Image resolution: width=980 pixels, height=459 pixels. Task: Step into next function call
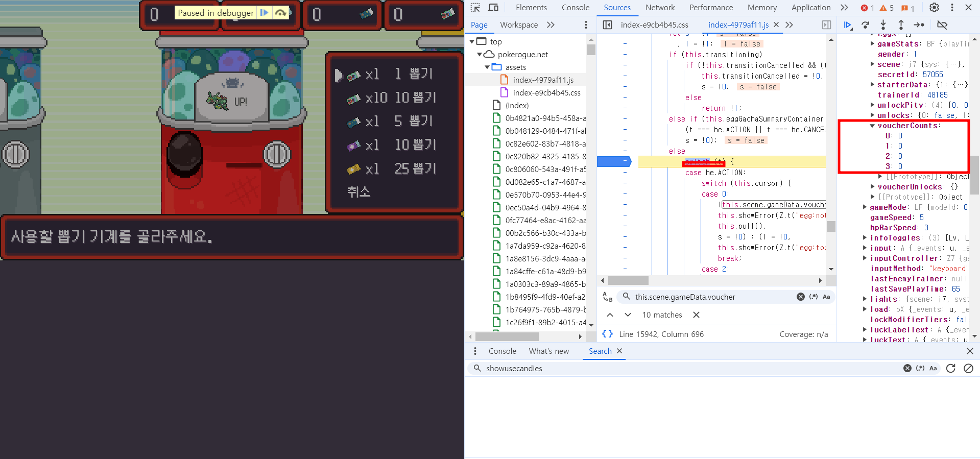pyautogui.click(x=883, y=25)
